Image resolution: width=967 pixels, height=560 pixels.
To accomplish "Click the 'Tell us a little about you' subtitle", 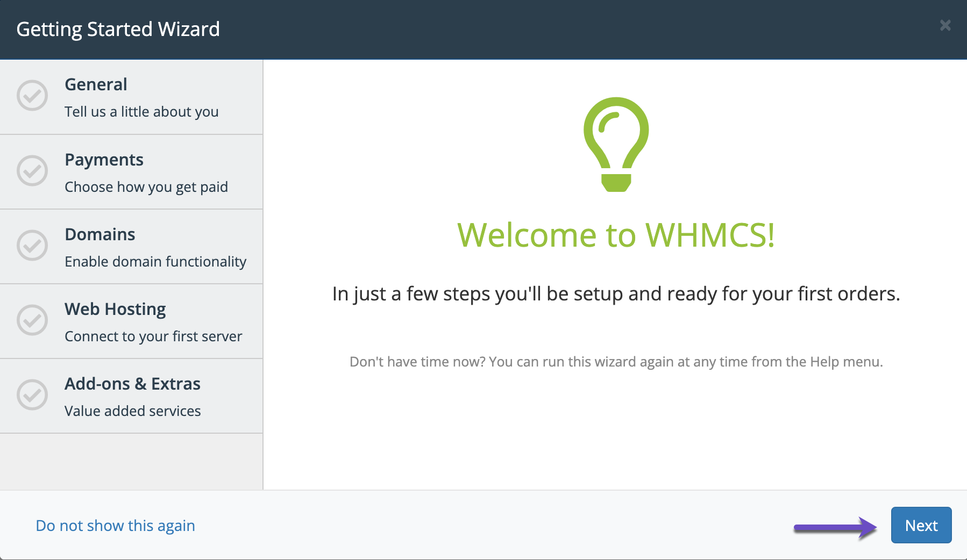I will [x=141, y=112].
